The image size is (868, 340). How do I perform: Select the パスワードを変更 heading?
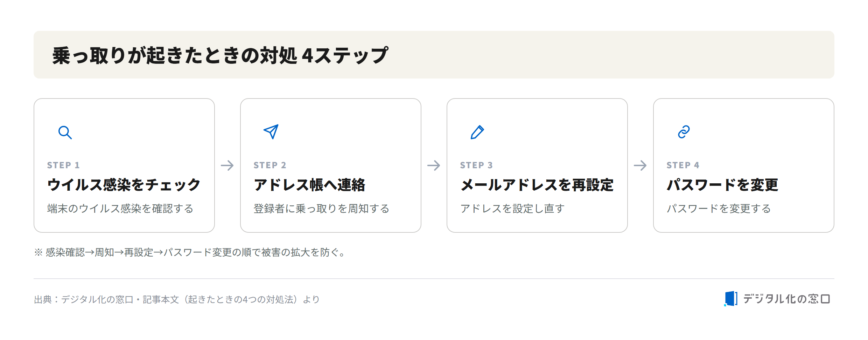click(x=723, y=185)
